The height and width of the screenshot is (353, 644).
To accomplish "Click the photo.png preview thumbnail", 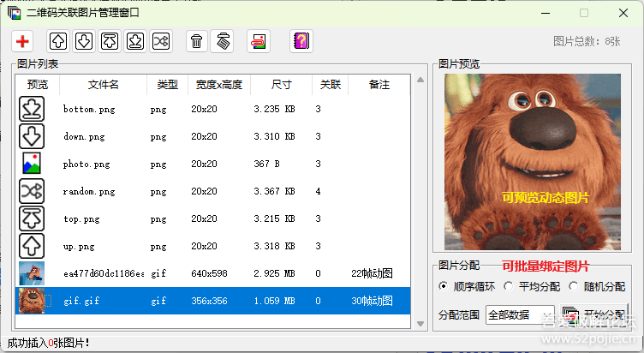I will 32,164.
